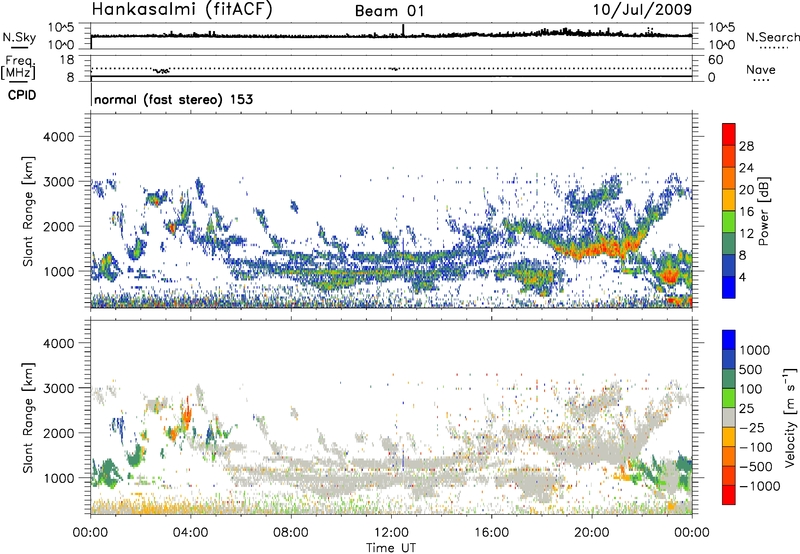Image resolution: width=800 pixels, height=554 pixels.
Task: Select the -25 velocity colorbar label
Action: pos(752,428)
